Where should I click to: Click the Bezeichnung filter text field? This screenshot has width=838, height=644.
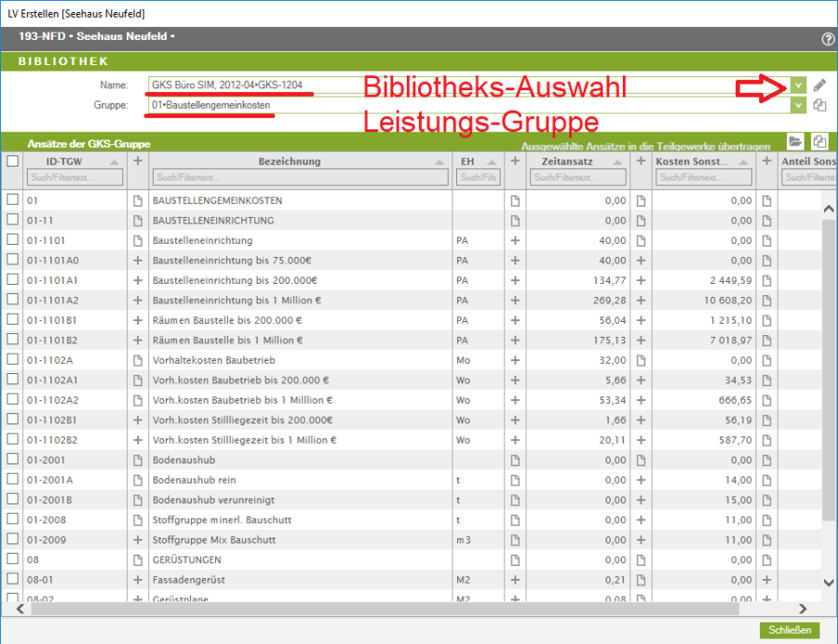tap(300, 177)
